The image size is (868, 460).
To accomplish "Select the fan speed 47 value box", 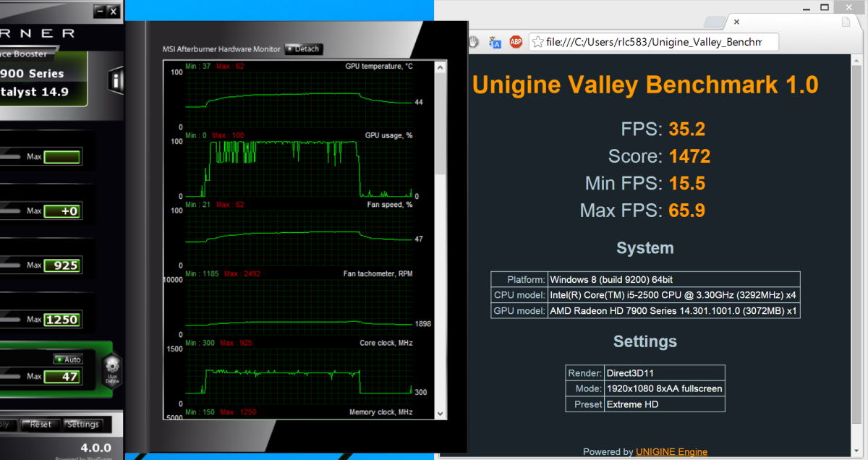I will (x=63, y=376).
